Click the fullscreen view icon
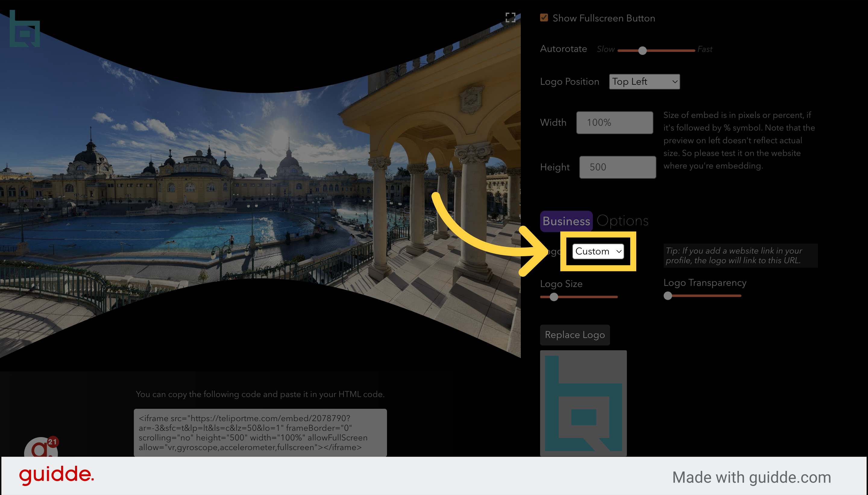This screenshot has width=868, height=495. coord(509,17)
